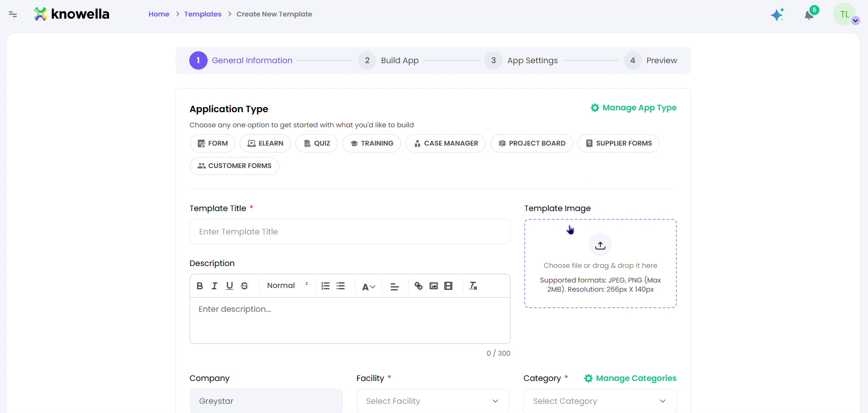
Task: Click 'Choose file or drag & drop it here'
Action: 600,266
